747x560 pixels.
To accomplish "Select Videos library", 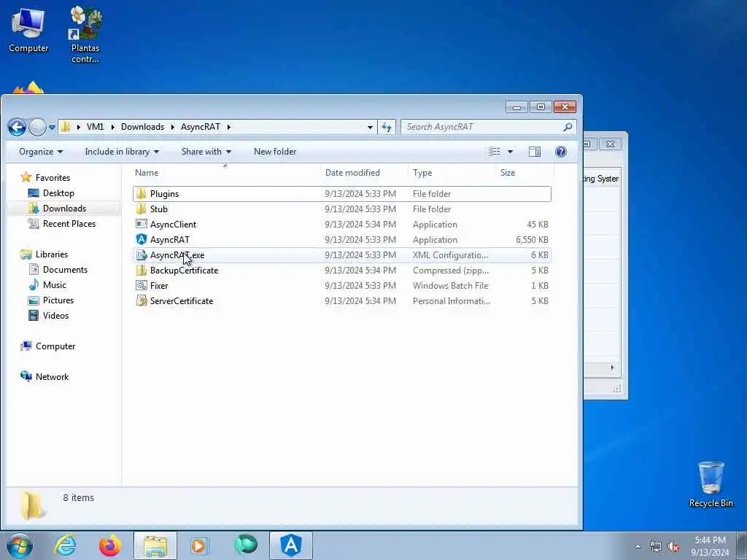I will 55,315.
